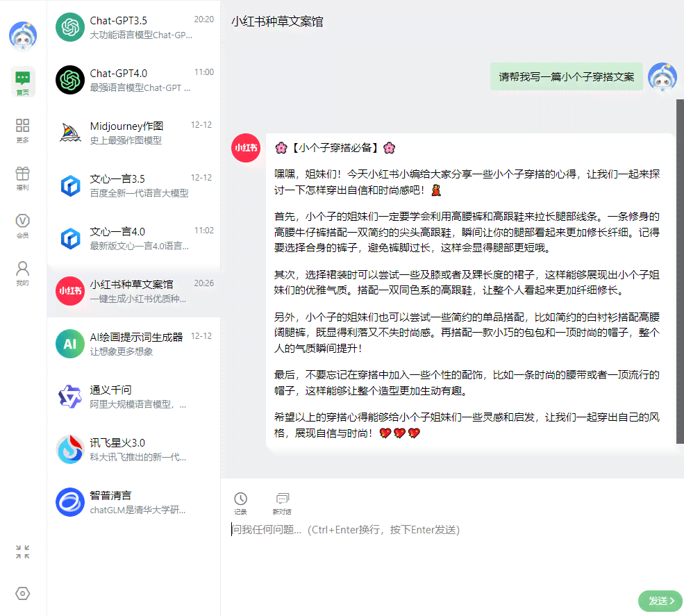Open the 我的 person icon

click(23, 273)
